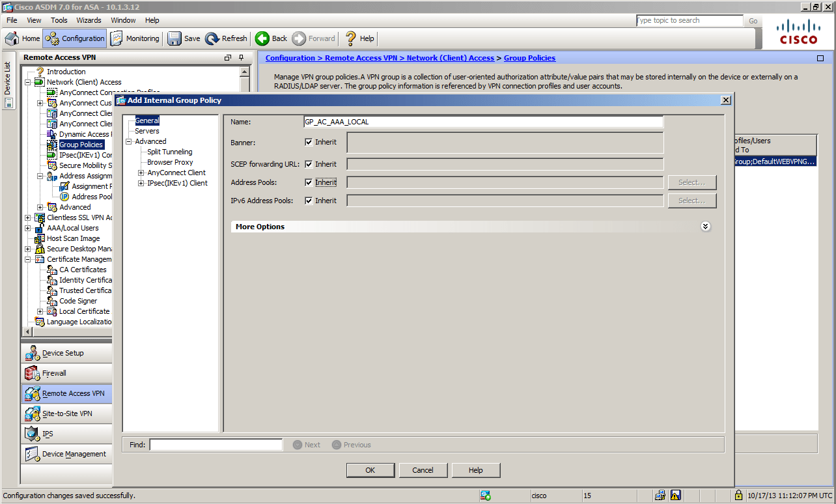
Task: Select the Introduction question mark icon in the tree
Action: pos(40,72)
